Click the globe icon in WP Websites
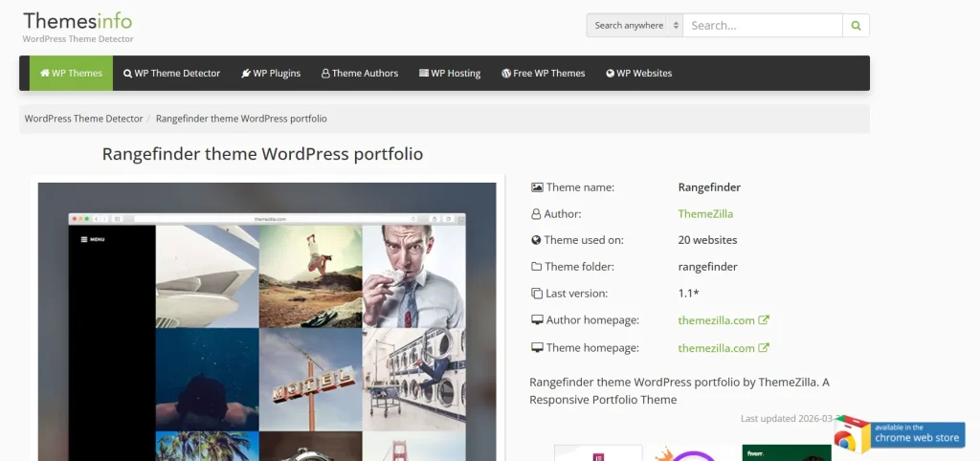Screen dimensions: 980x461 610,73
